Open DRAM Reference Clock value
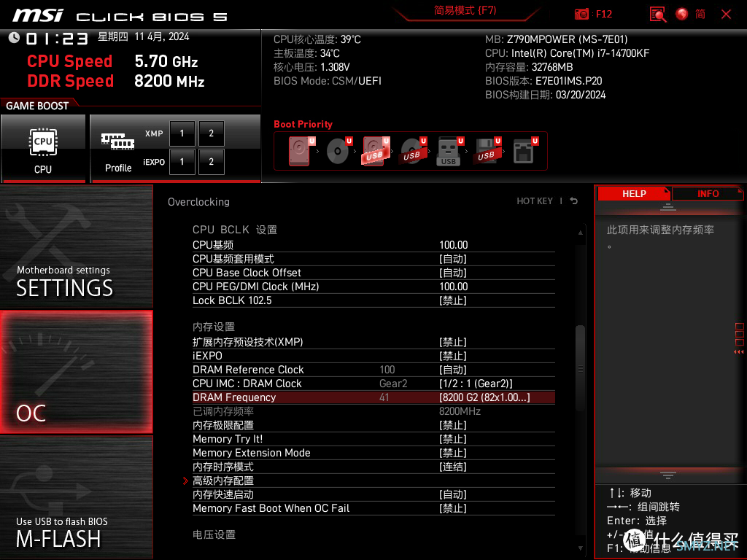 click(x=452, y=370)
